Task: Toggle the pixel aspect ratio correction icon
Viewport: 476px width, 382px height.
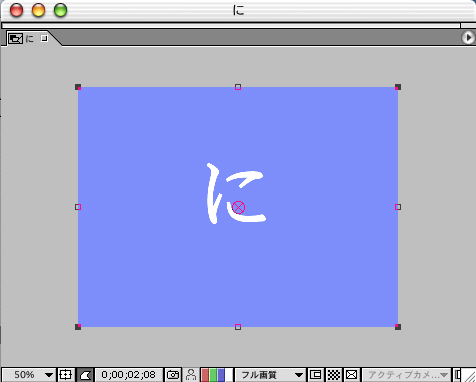Action: point(352,375)
